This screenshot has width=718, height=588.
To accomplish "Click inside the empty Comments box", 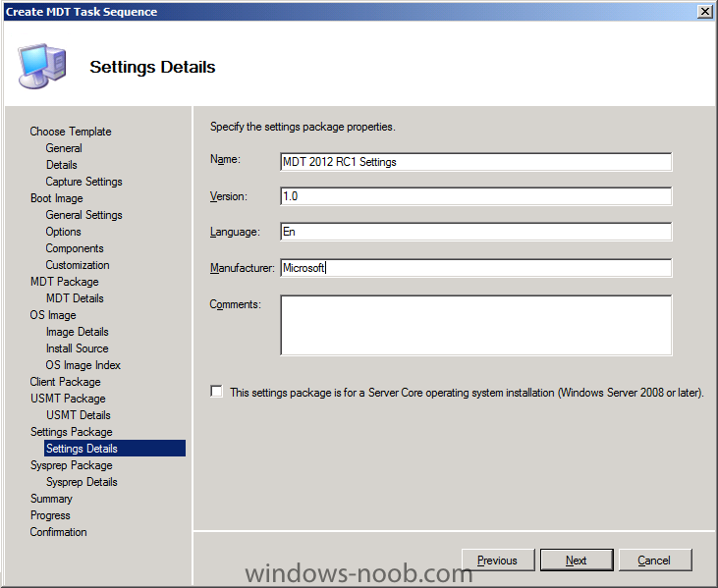I will pyautogui.click(x=475, y=325).
